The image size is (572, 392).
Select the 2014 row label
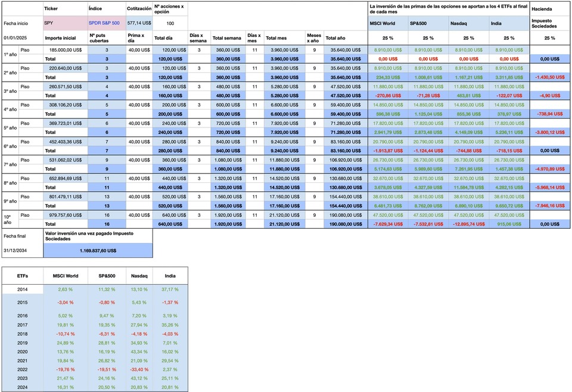(22, 290)
